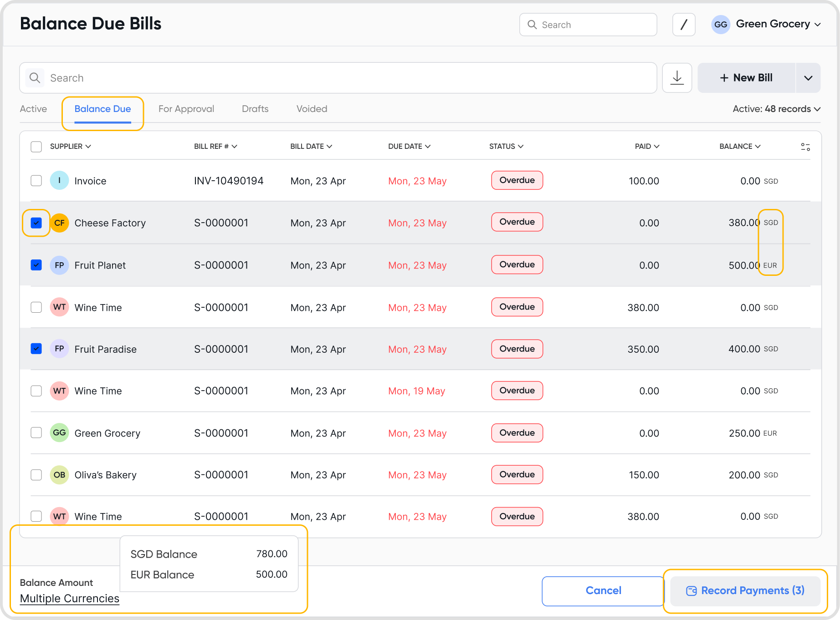This screenshot has width=840, height=620.
Task: Click the Oliva's Bakery OB avatar
Action: pyautogui.click(x=59, y=475)
